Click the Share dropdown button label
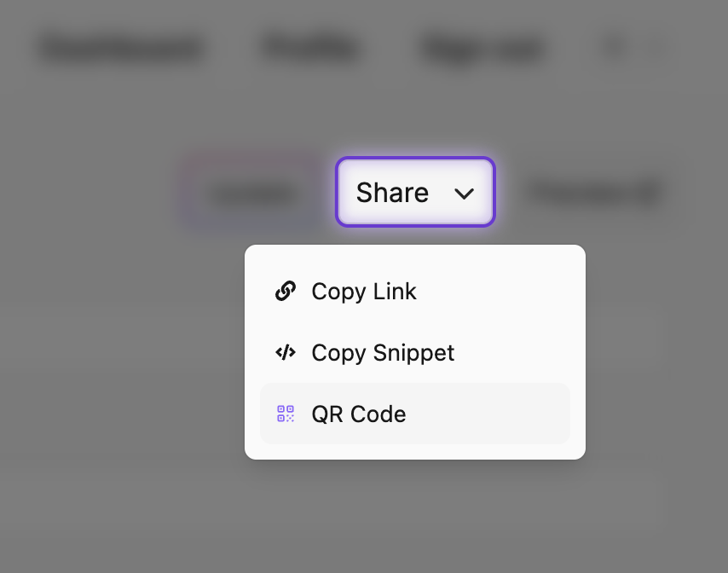The height and width of the screenshot is (573, 728). [392, 192]
